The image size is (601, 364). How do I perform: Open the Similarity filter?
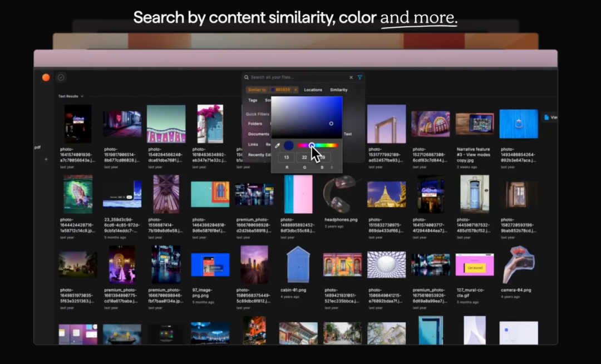(338, 90)
